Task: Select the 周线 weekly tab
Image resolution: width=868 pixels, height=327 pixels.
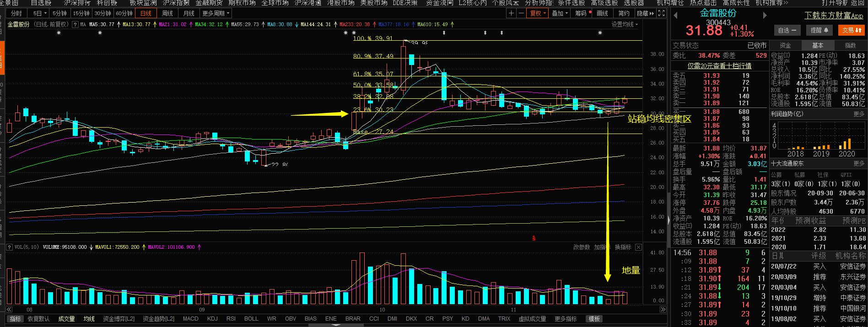Action: point(167,13)
